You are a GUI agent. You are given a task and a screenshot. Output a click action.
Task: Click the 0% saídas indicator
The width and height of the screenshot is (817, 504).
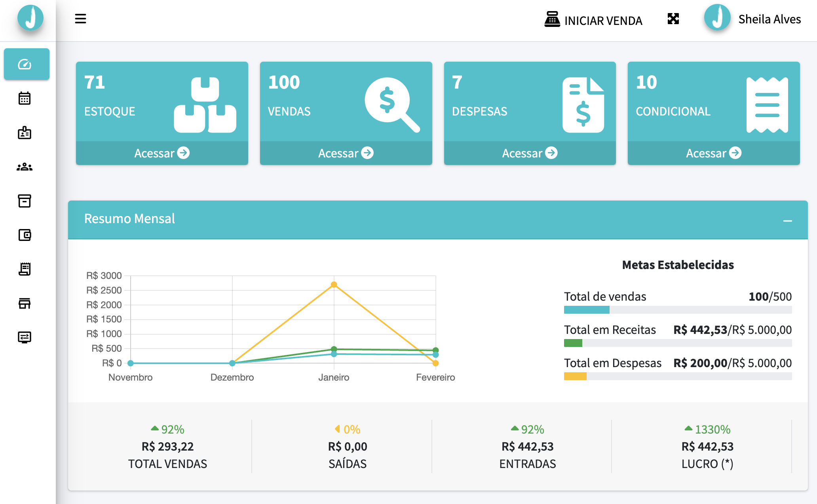348,429
